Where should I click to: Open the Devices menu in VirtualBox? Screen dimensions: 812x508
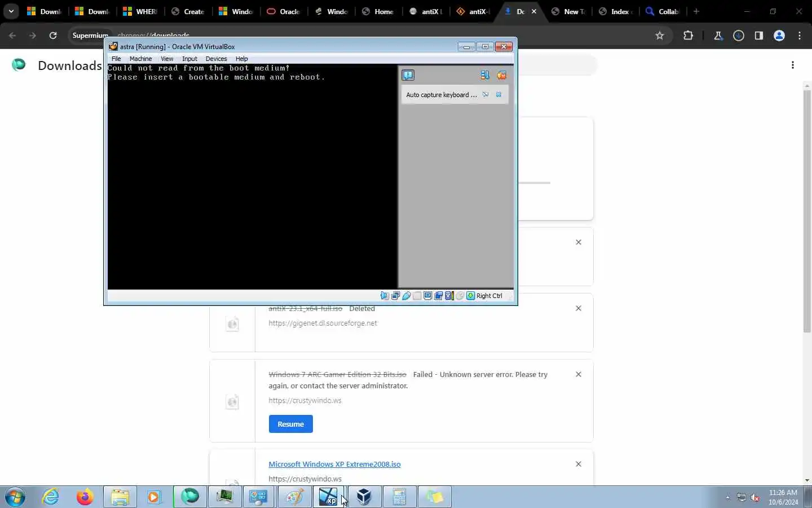point(216,59)
